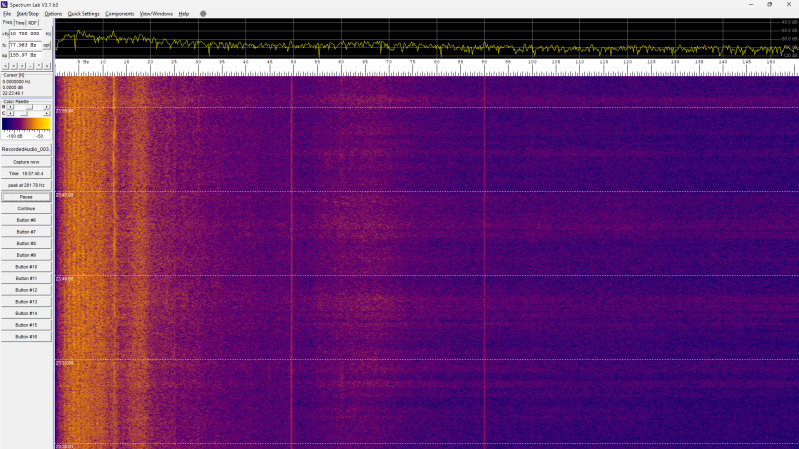Click the Continue button
The width and height of the screenshot is (799, 449).
(26, 208)
